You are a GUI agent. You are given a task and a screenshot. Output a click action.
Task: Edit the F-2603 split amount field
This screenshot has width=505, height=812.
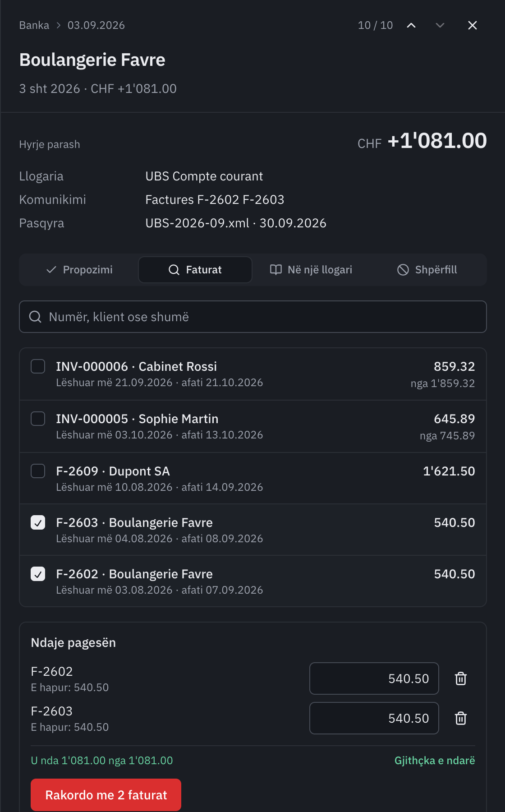[x=374, y=718]
